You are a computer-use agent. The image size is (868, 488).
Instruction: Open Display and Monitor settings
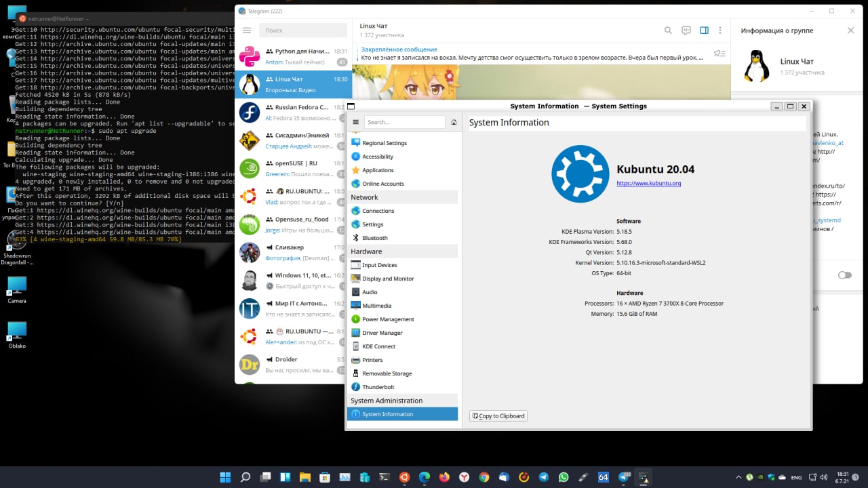pyautogui.click(x=403, y=279)
